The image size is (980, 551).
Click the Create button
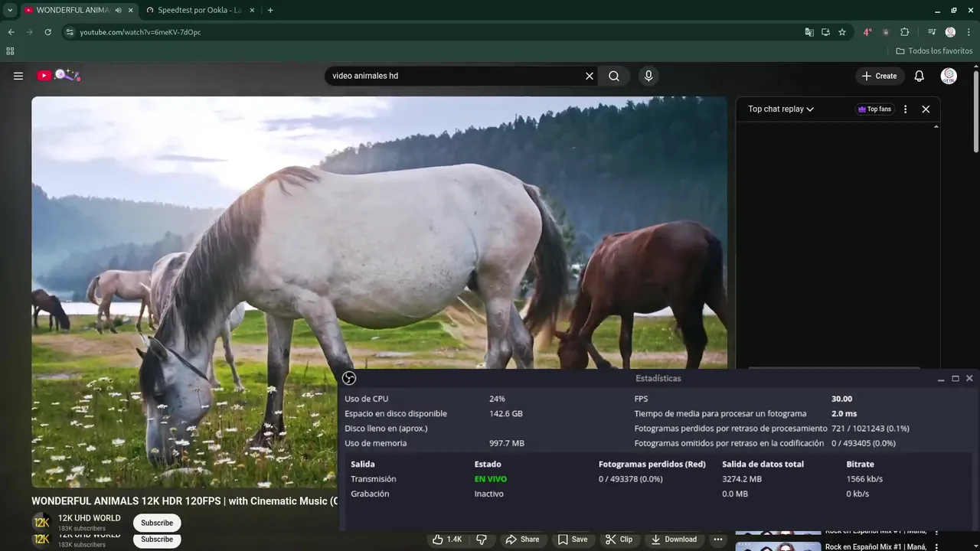coord(880,76)
